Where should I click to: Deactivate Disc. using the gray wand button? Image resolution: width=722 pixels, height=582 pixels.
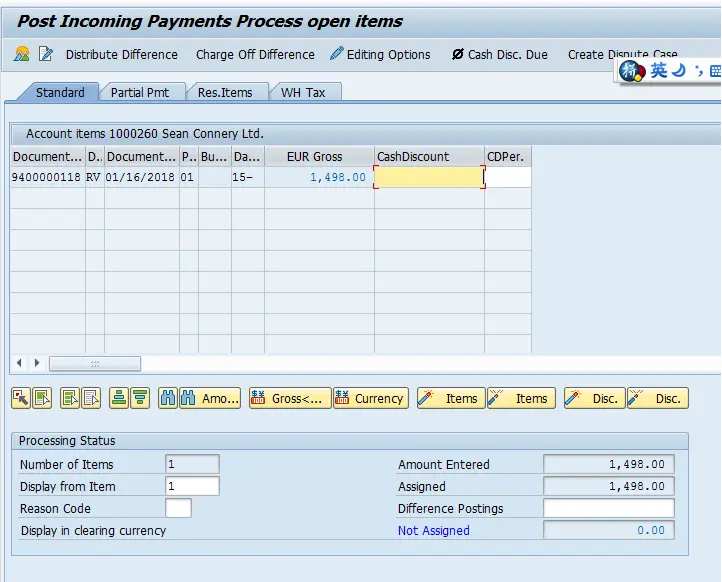coord(658,398)
